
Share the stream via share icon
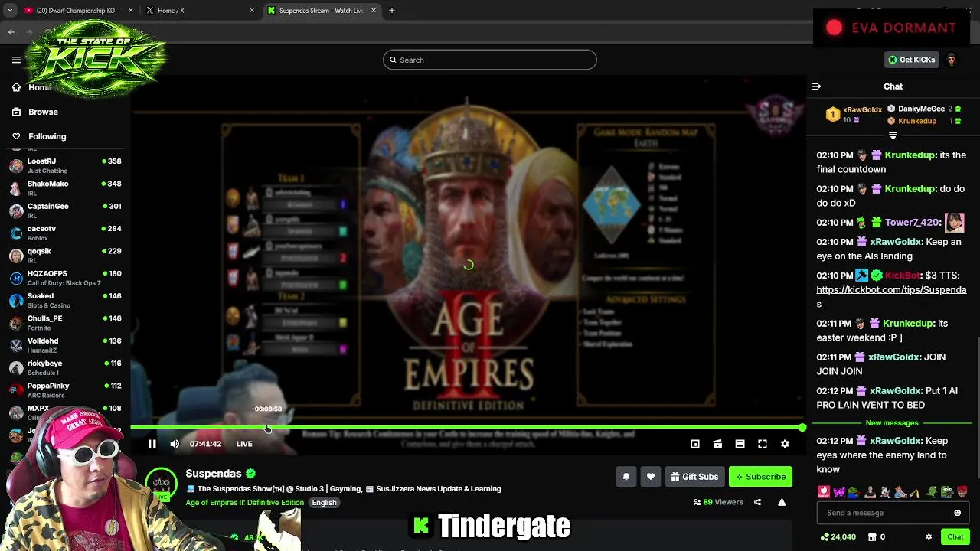click(x=757, y=502)
